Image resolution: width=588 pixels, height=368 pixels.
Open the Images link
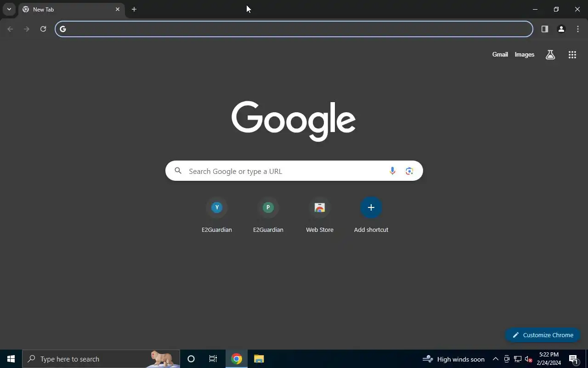(524, 54)
